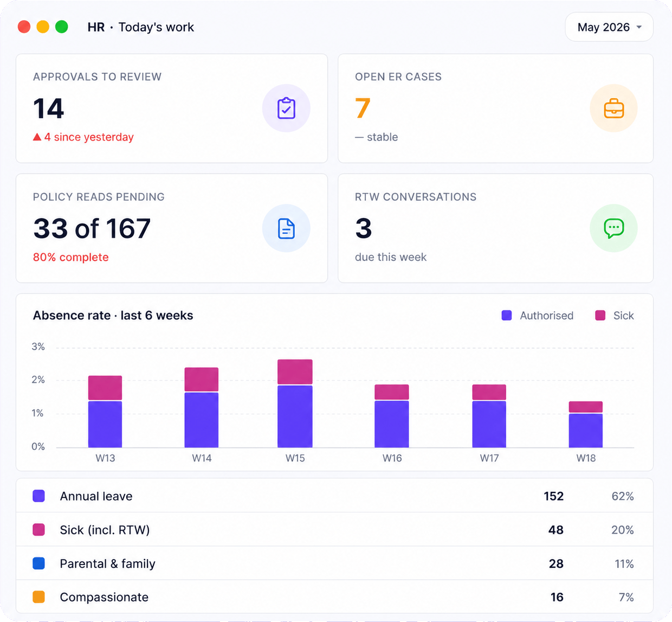Click the W18 Authorised bar segment
Viewport: 672px width, 622px height.
pyautogui.click(x=586, y=431)
